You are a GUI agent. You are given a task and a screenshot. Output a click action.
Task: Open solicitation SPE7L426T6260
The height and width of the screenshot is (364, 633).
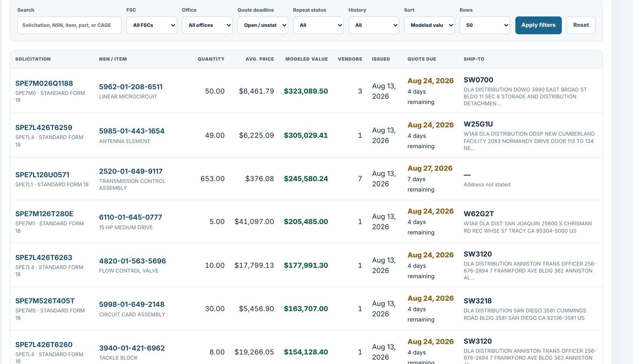pyautogui.click(x=44, y=345)
